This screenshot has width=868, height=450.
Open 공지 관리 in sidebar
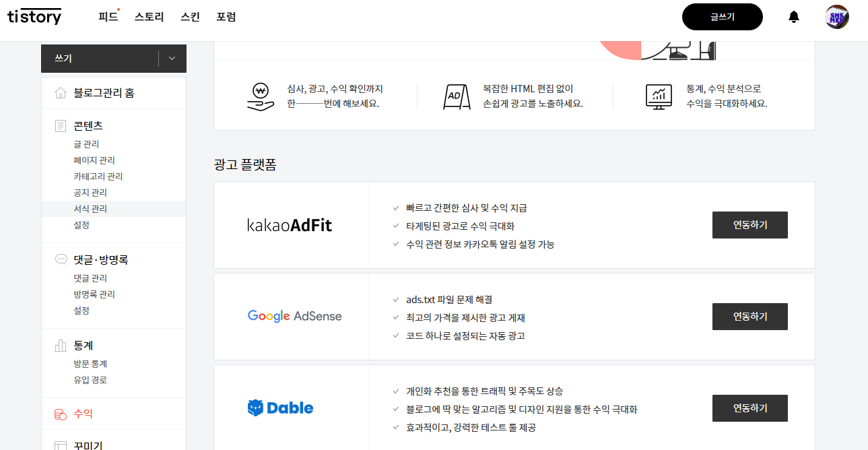[x=90, y=193]
